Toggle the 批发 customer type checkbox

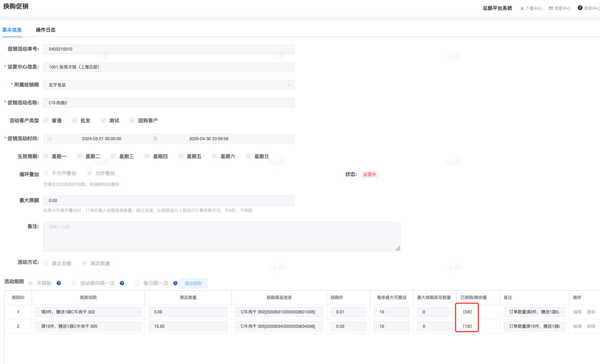(x=75, y=120)
